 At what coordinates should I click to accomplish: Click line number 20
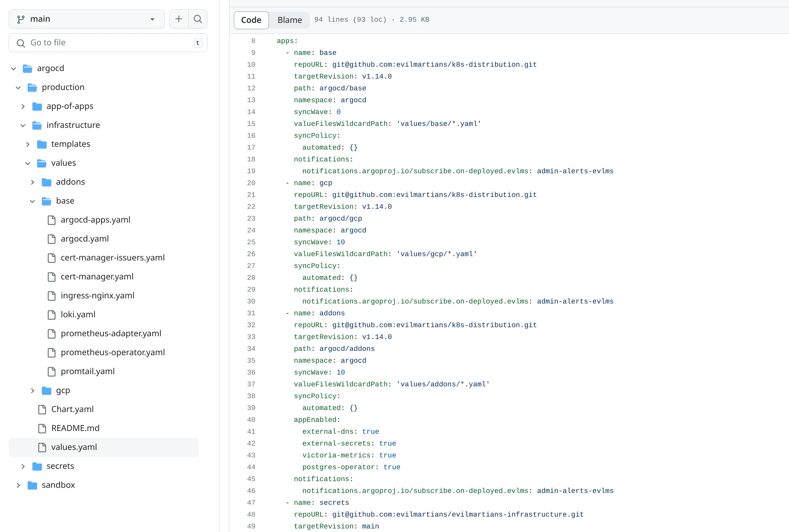point(251,183)
